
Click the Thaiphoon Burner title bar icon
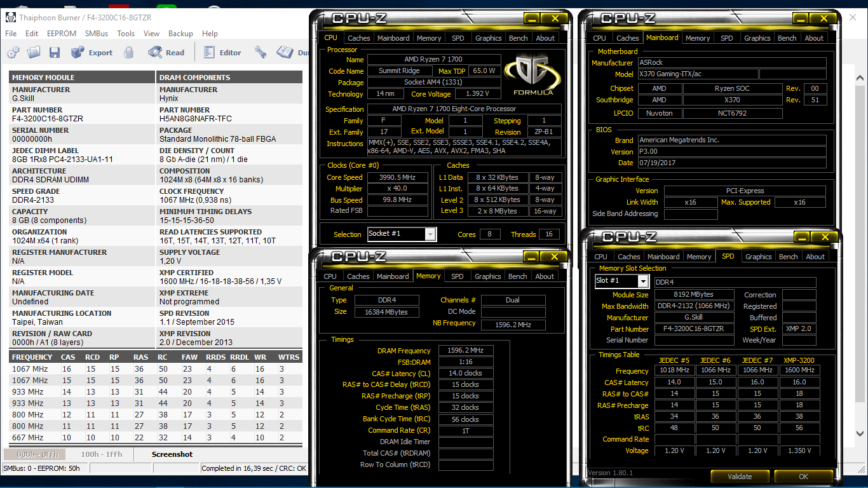[x=10, y=18]
